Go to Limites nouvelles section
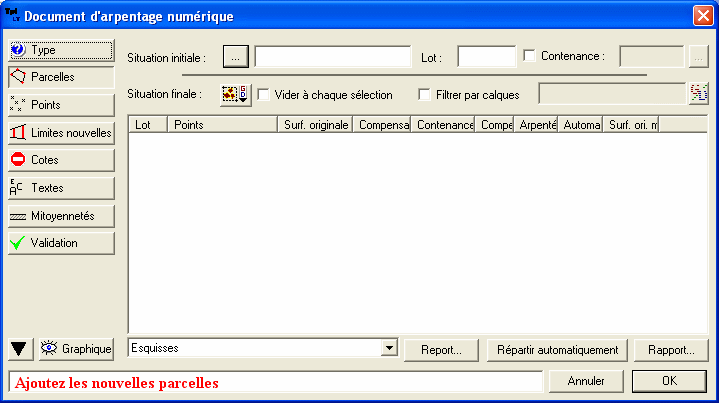 [x=60, y=132]
